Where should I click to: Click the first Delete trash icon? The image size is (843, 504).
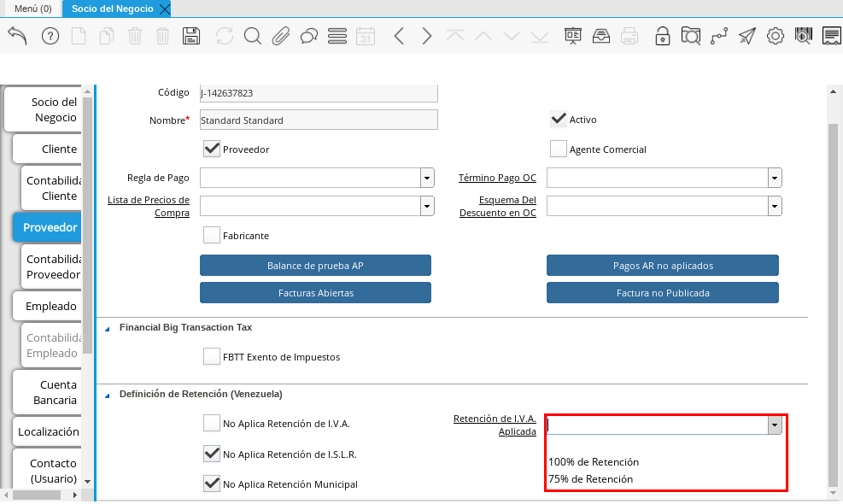click(x=134, y=36)
